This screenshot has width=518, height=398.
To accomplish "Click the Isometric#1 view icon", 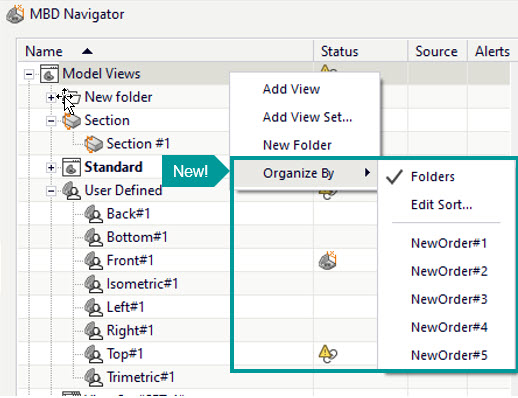I will pos(93,284).
